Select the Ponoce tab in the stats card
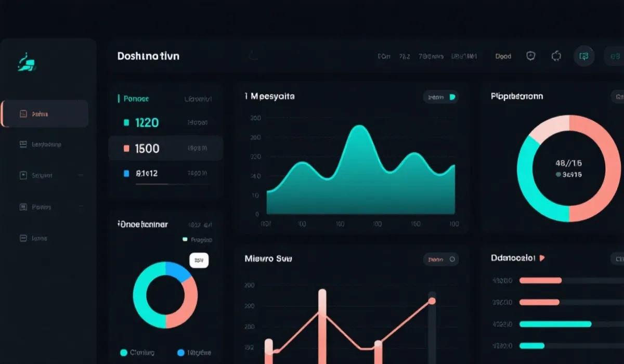The width and height of the screenshot is (624, 364). [136, 98]
